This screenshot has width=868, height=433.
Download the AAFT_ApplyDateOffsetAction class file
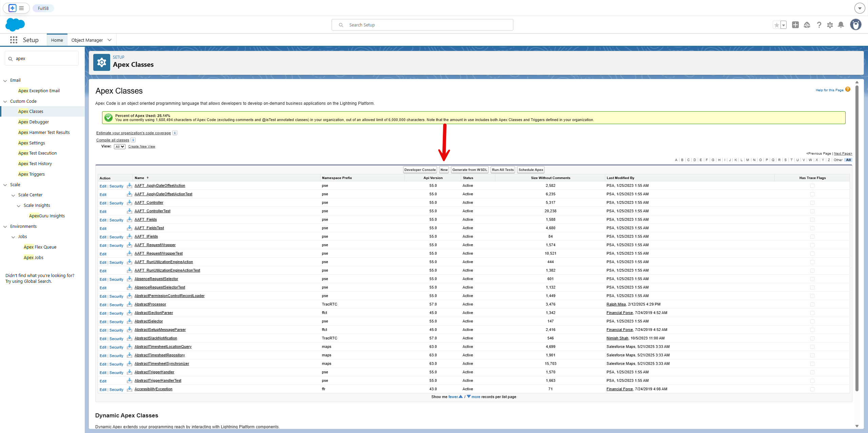(x=130, y=185)
